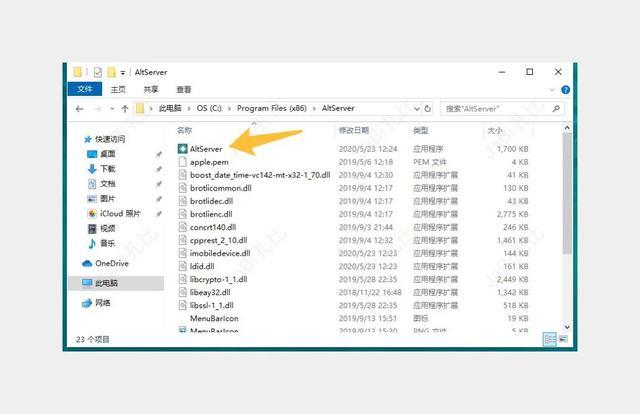Click OS (C:) in the address breadcrumb

(209, 108)
